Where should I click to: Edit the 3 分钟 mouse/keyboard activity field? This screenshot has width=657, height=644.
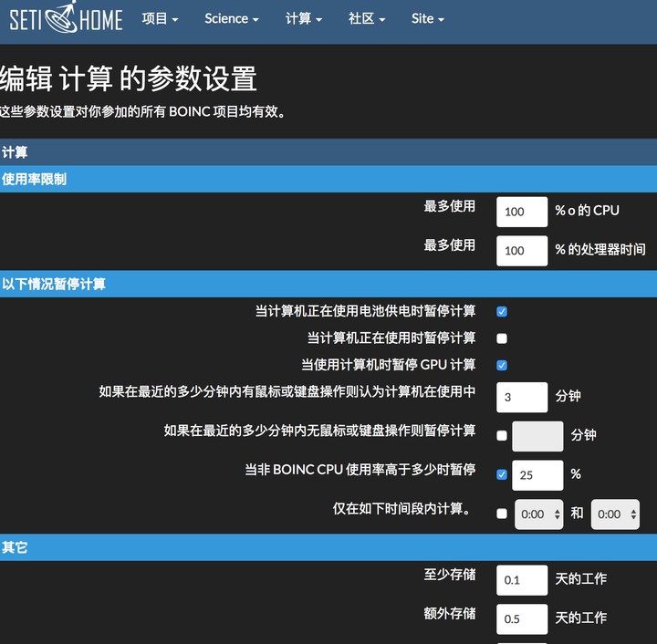522,398
